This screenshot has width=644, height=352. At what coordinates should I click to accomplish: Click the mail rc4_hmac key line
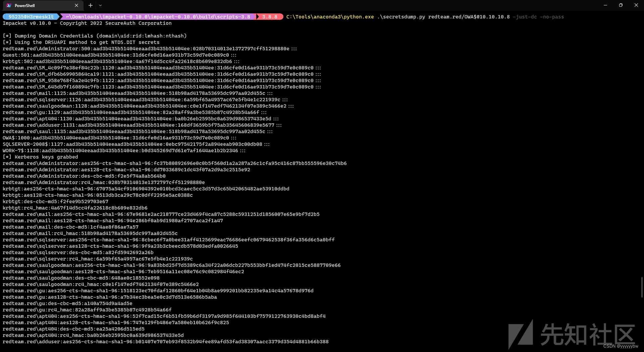click(90, 233)
